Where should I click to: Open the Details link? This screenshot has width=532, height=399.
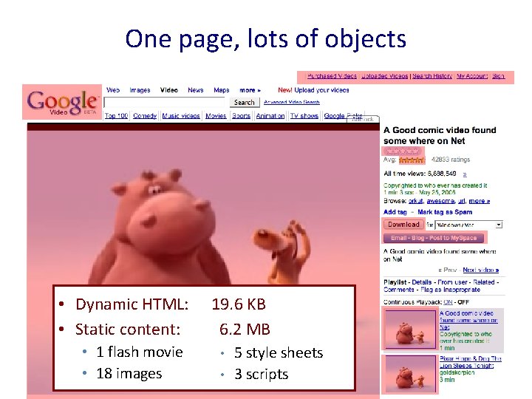tap(422, 282)
